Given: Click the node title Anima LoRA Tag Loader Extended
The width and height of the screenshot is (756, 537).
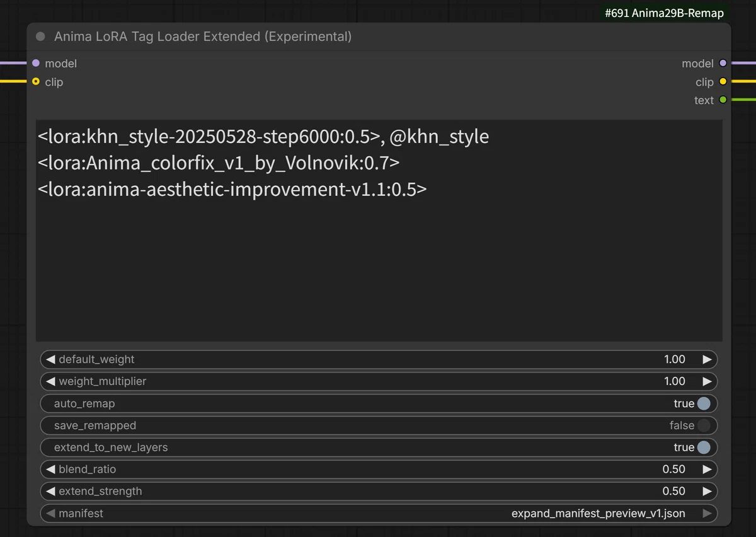Looking at the screenshot, I should pos(203,37).
